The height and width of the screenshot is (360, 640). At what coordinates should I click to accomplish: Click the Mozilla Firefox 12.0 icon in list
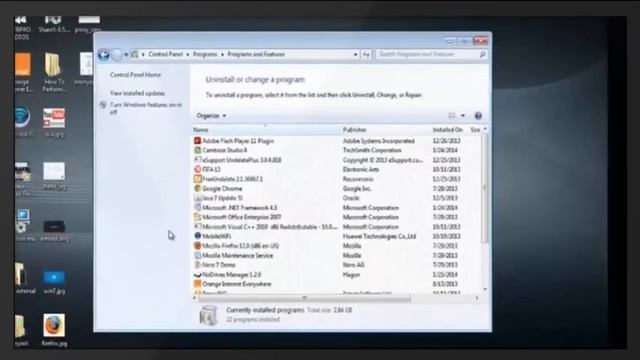coord(198,246)
